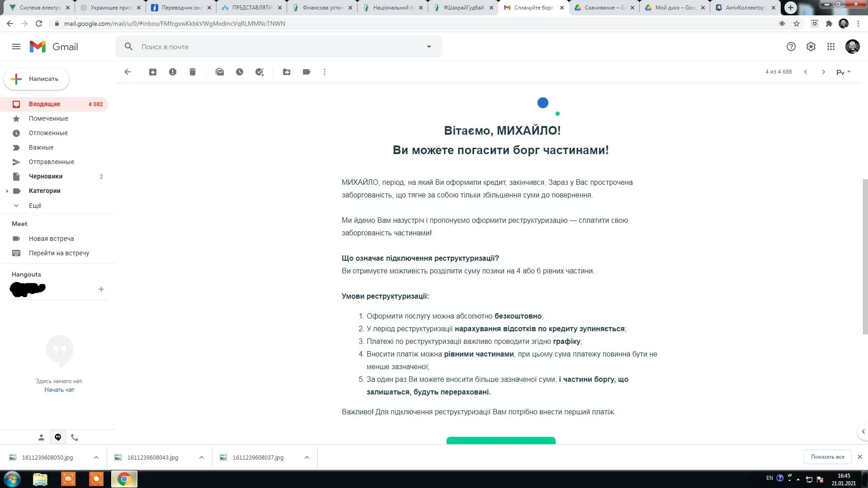Click the Написать compose button
This screenshot has width=868, height=488.
(37, 79)
